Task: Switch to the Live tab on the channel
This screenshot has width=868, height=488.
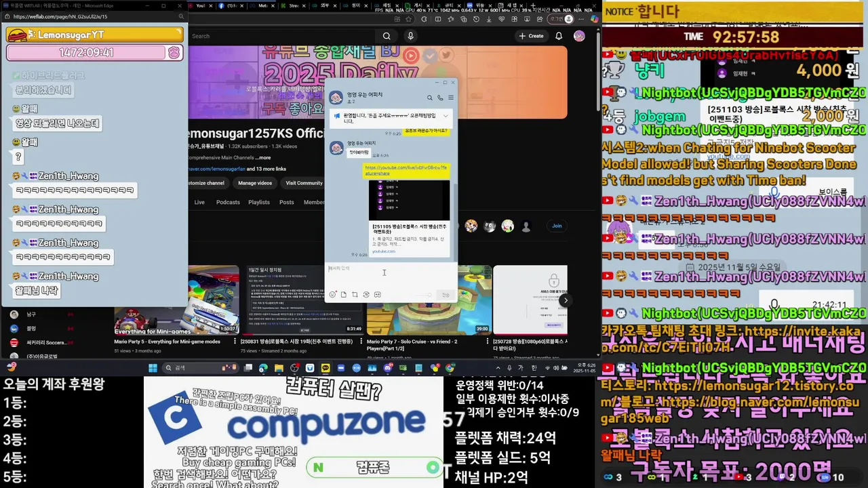Action: [x=199, y=202]
